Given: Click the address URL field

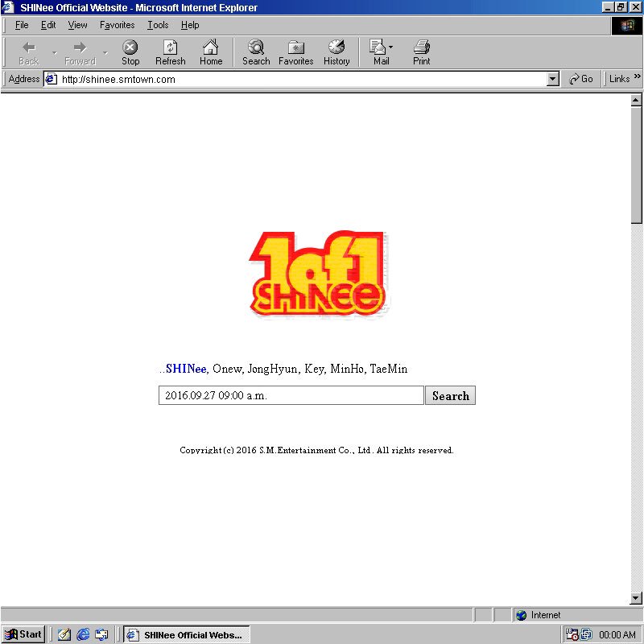Looking at the screenshot, I should point(303,79).
